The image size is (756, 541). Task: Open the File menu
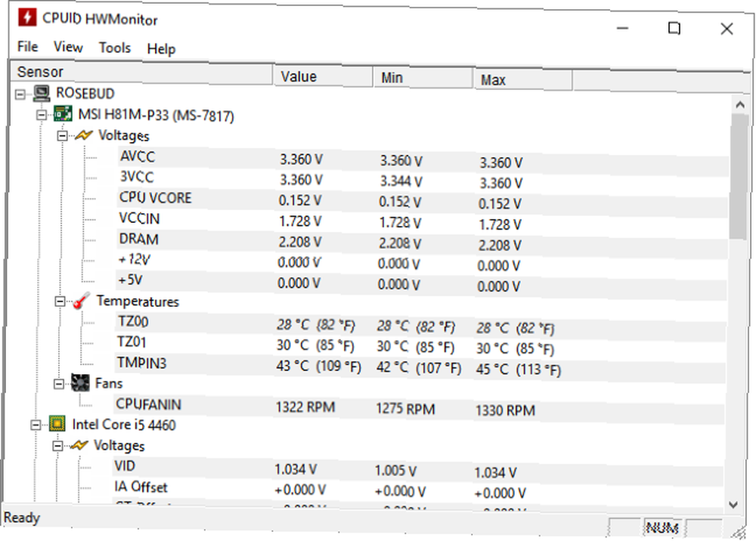[x=27, y=46]
